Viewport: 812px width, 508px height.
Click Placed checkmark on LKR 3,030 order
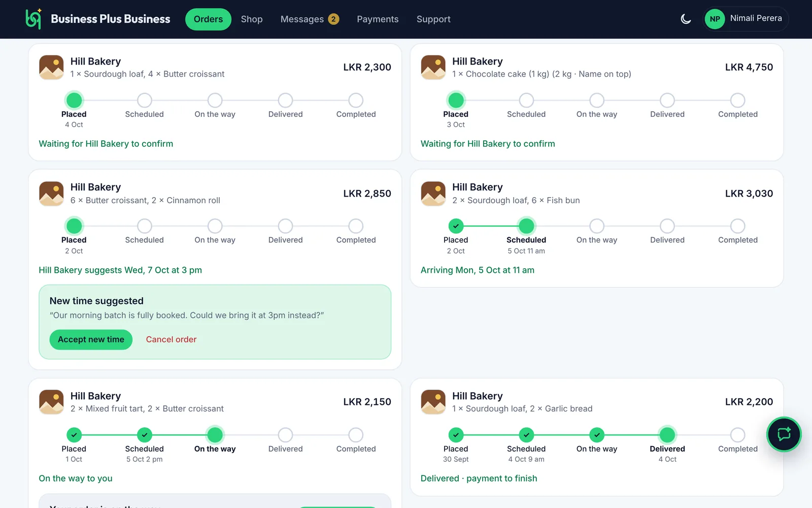click(x=456, y=226)
